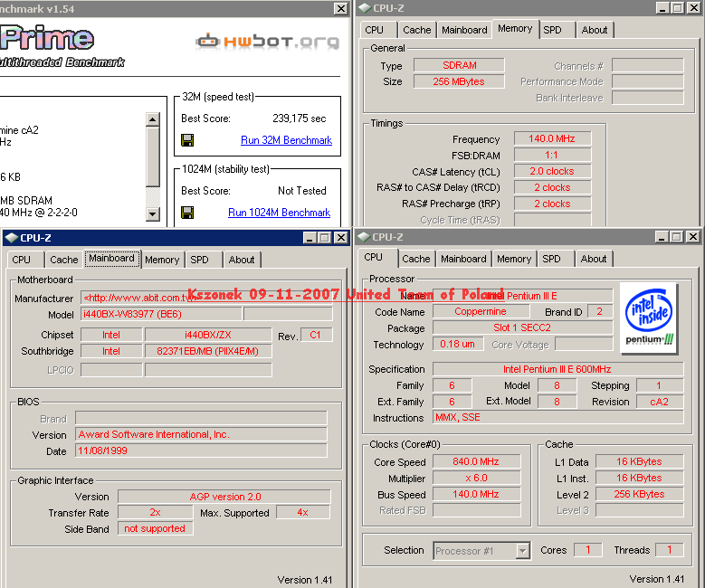705x588 pixels.
Task: Click the Specification Intel Pentium III E 600MHz field
Action: point(557,369)
